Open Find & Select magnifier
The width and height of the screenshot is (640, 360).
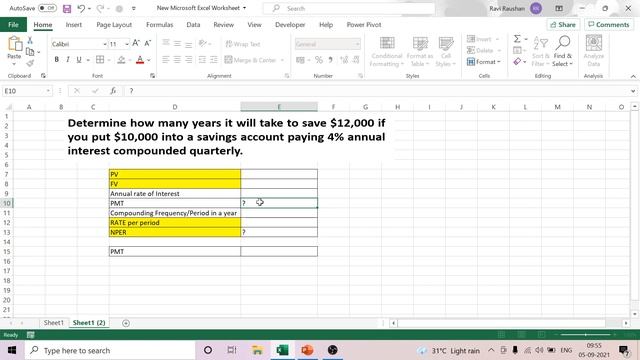tap(563, 51)
